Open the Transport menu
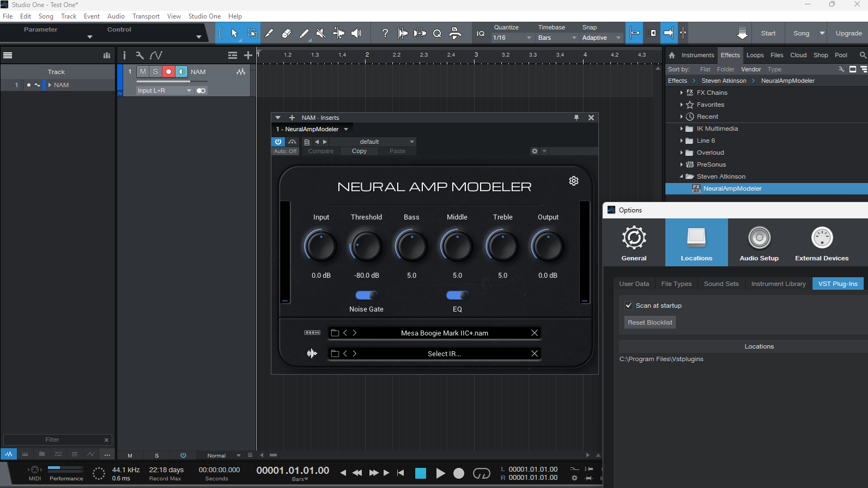This screenshot has width=868, height=488. 145,16
